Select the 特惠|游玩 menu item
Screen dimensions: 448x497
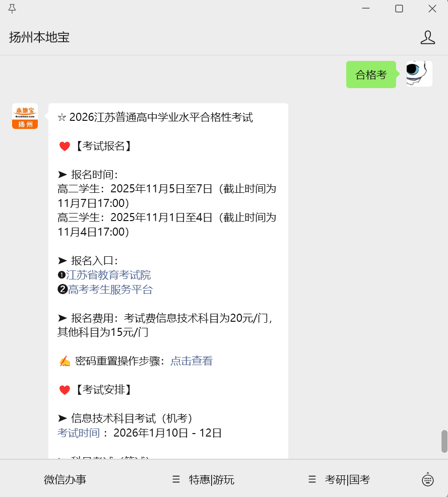(x=212, y=479)
